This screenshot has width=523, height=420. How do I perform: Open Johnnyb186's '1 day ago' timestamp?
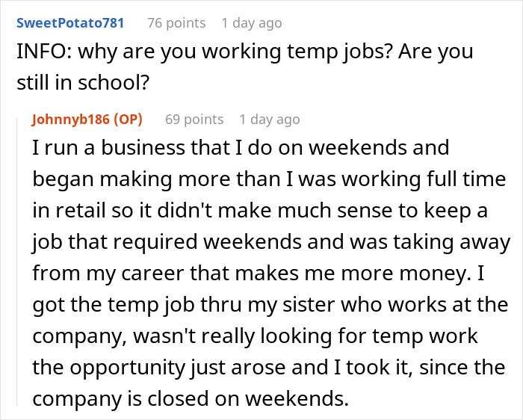(x=269, y=120)
